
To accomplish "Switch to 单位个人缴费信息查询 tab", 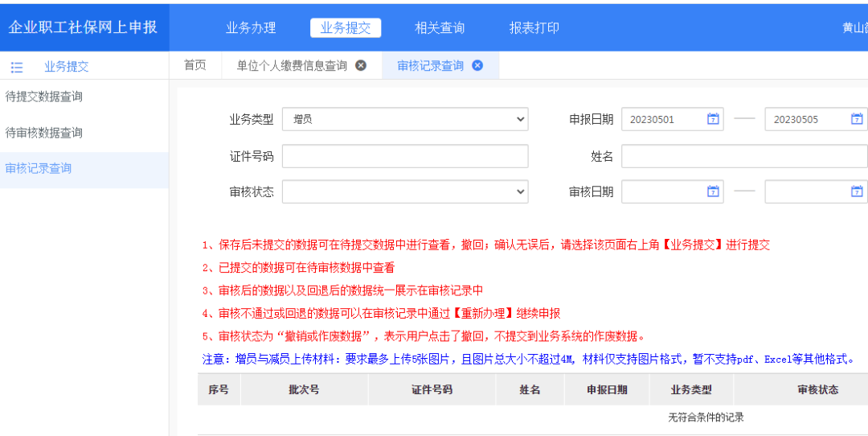I will tap(292, 65).
